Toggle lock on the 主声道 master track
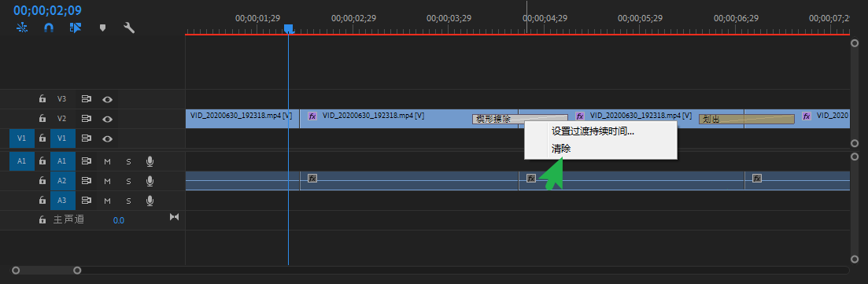 [x=42, y=219]
